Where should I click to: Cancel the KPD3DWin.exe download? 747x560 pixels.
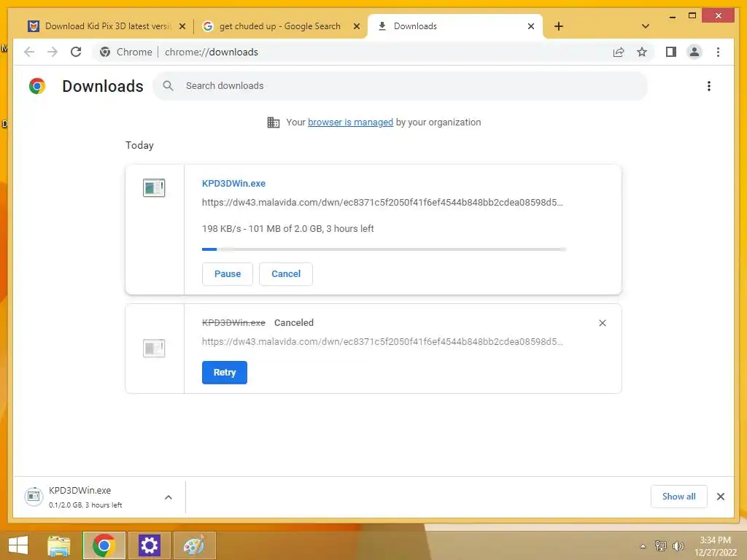(286, 274)
